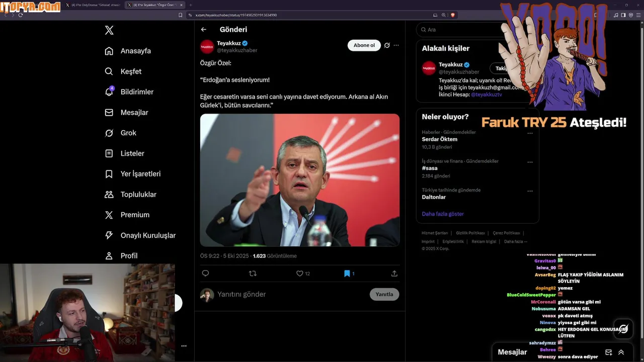Open the post's three-dot more menu
Image resolution: width=644 pixels, height=362 pixels.
click(396, 45)
